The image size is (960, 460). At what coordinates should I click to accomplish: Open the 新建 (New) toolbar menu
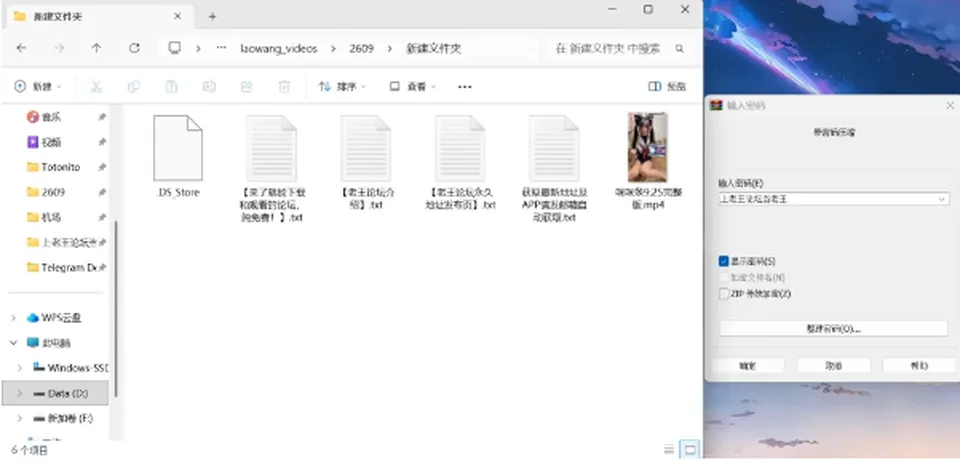38,87
